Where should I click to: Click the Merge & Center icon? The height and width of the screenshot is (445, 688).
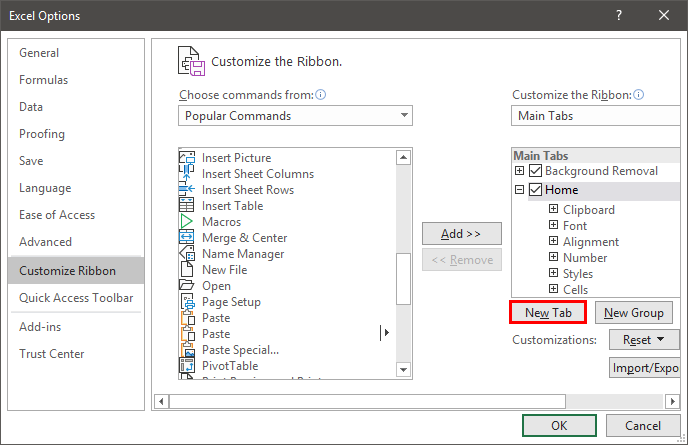pos(187,237)
